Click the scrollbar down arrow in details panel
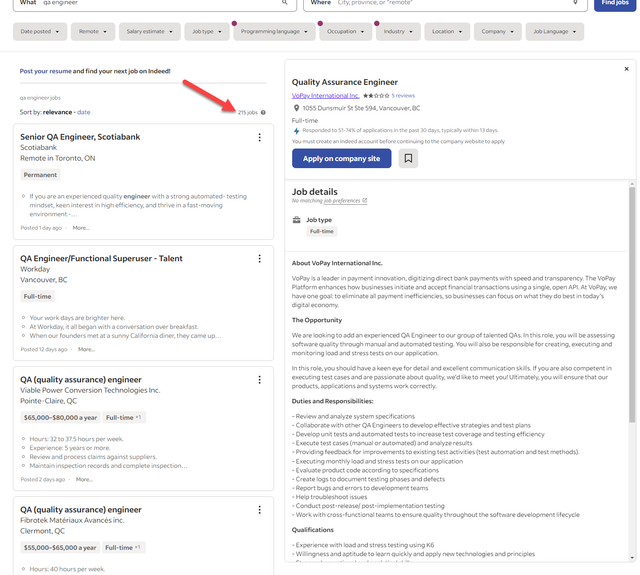Viewport: 640px width, 575px height. [x=632, y=558]
